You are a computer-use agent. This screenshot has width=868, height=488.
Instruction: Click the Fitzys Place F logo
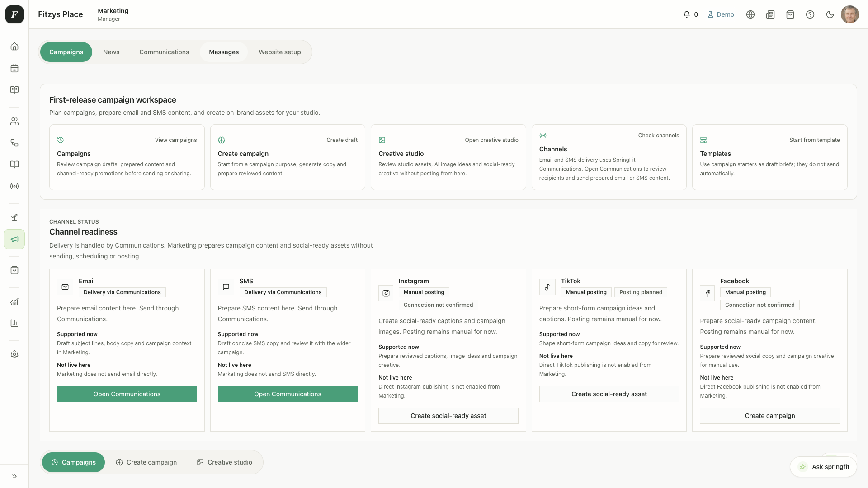coord(14,14)
